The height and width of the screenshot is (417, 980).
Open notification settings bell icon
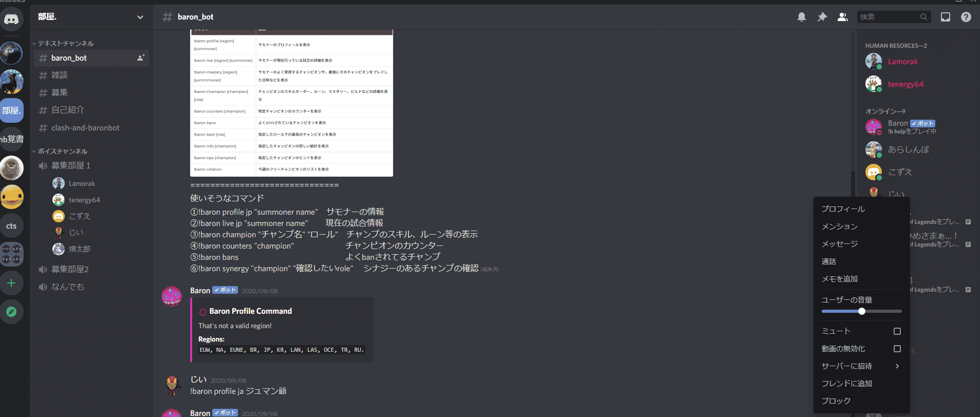(x=802, y=17)
